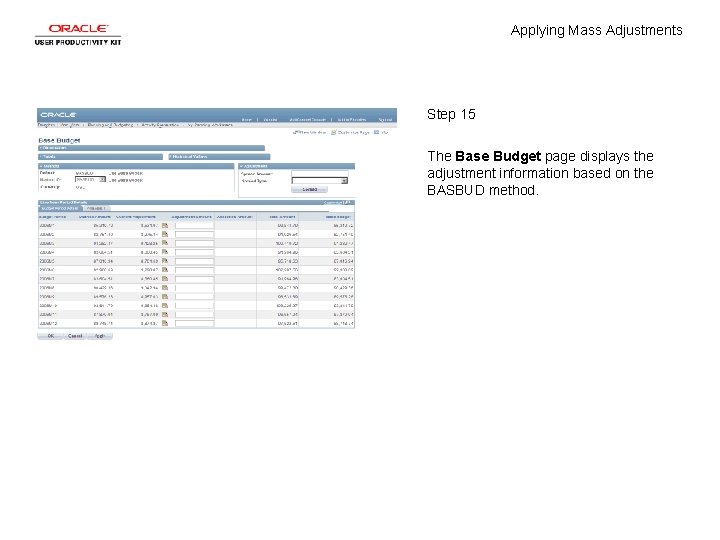The height and width of the screenshot is (540, 720).
Task: Open the detail icon in the first budget period row
Action: 165,225
